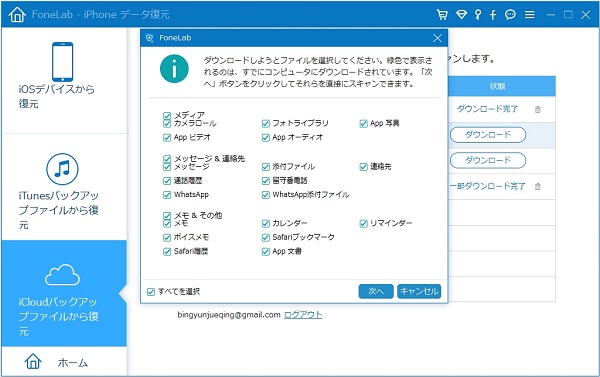Toggle the WhatsApp checkbox
Viewport: 600px width, 377px height.
[x=167, y=195]
